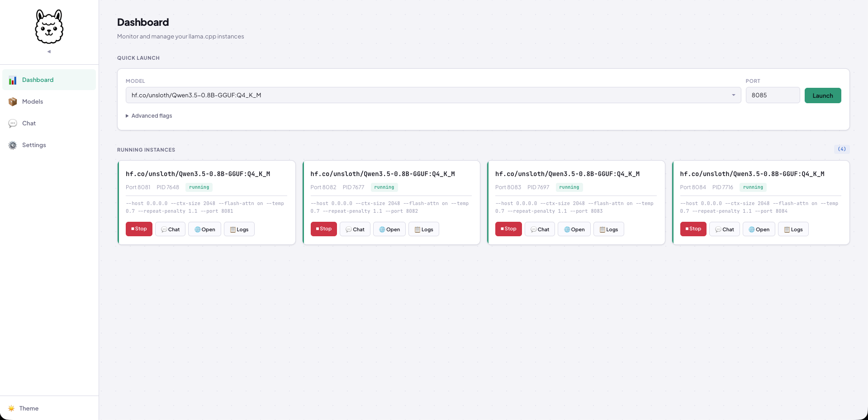Go to the Chat page
The width and height of the screenshot is (868, 420).
click(x=49, y=123)
